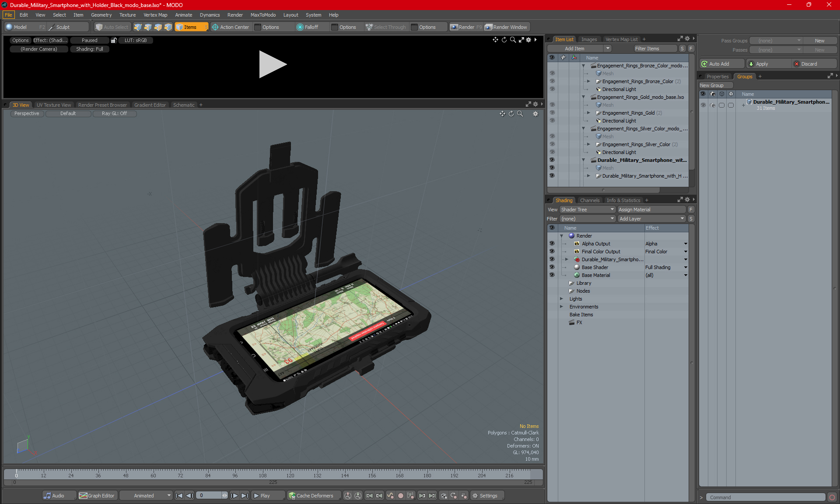Click the Filter Items field
Image resolution: width=840 pixels, height=504 pixels.
click(655, 49)
